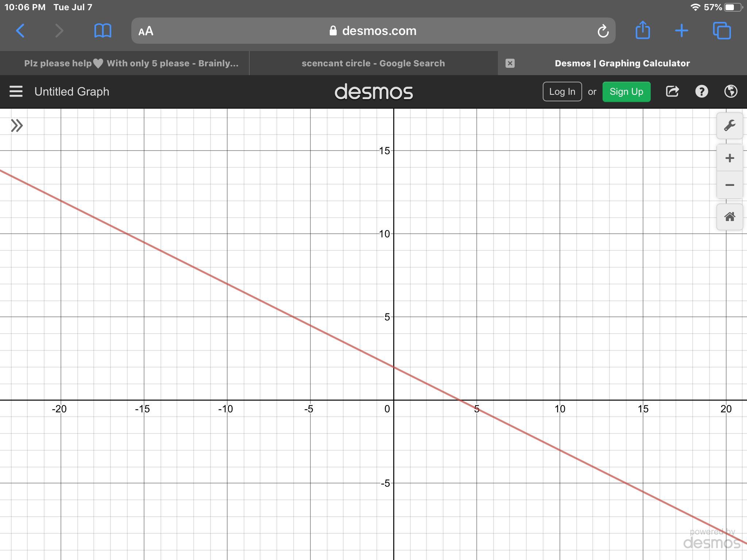
Task: Click the Untitled Graph title
Action: [72, 92]
